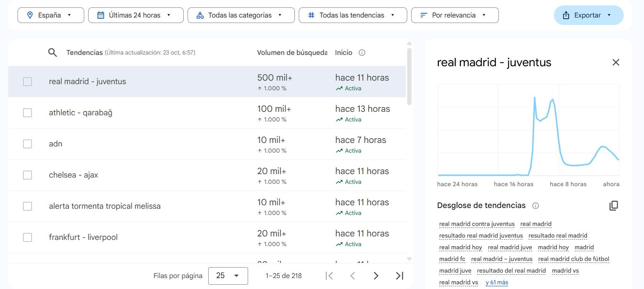Tick the adn row checkbox
The width and height of the screenshot is (644, 289).
coord(27,144)
